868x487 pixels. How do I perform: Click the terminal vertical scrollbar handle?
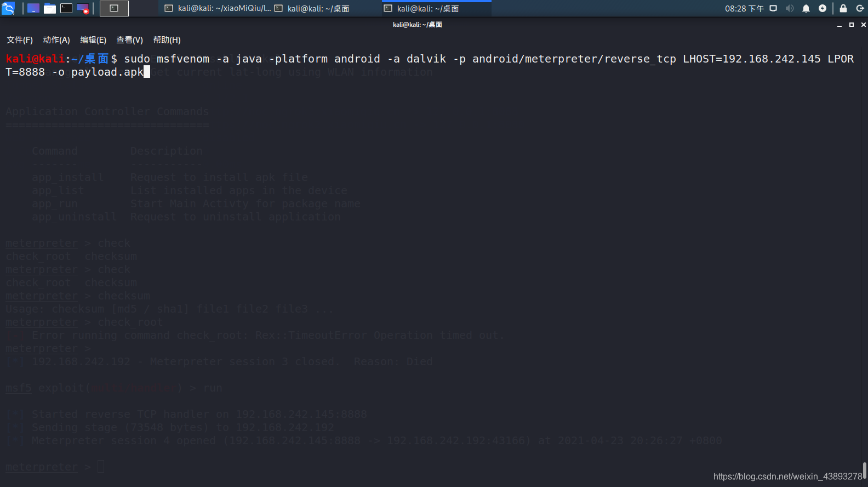[x=865, y=471]
